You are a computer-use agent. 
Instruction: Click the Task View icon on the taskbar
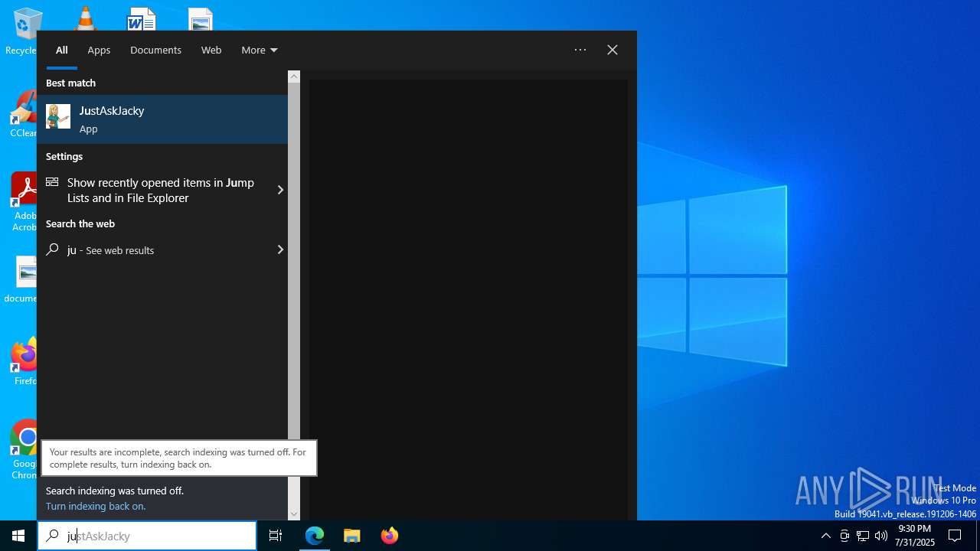coord(276,536)
